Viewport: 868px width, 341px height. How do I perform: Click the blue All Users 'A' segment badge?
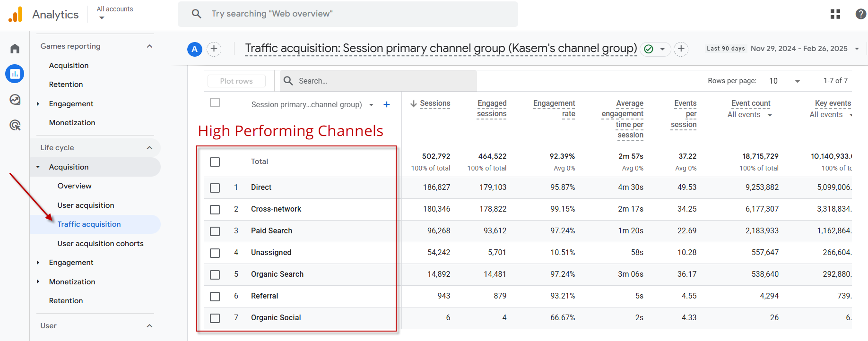pyautogui.click(x=195, y=49)
